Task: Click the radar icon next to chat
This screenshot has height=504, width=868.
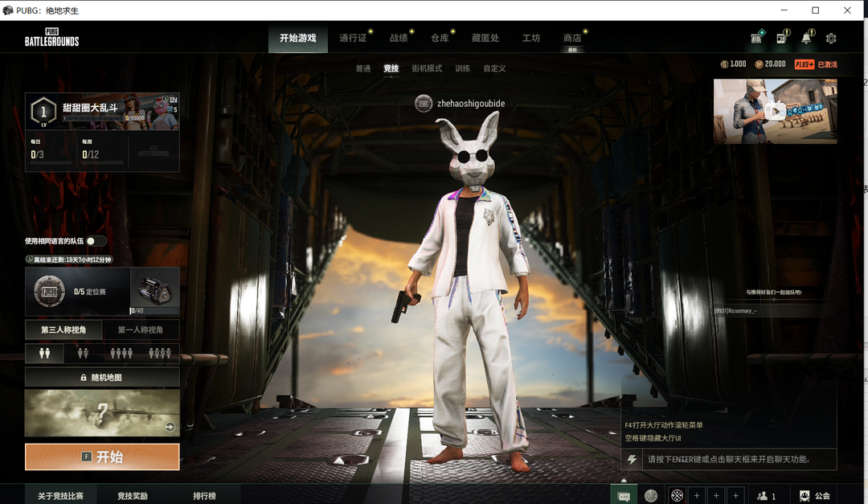Action: 651,496
